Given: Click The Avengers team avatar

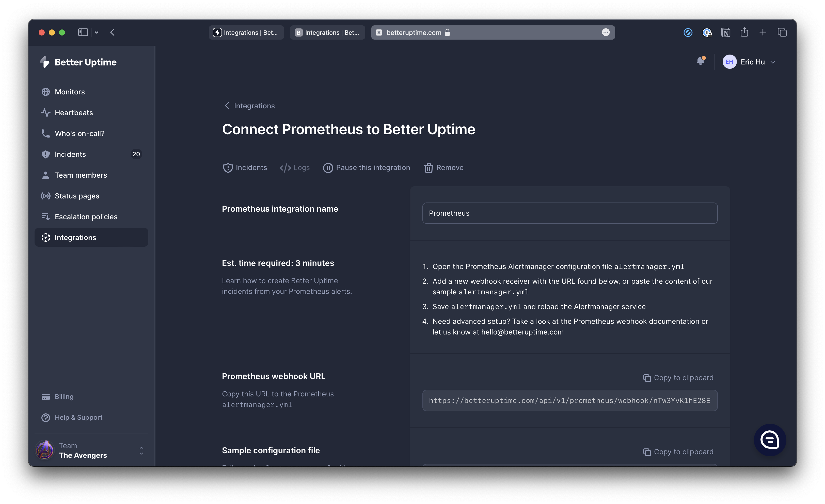Looking at the screenshot, I should pos(45,450).
